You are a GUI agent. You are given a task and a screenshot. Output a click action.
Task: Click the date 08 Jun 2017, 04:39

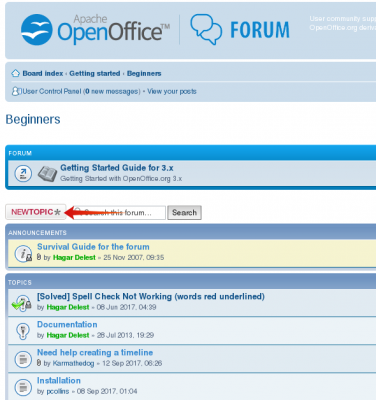[126, 307]
